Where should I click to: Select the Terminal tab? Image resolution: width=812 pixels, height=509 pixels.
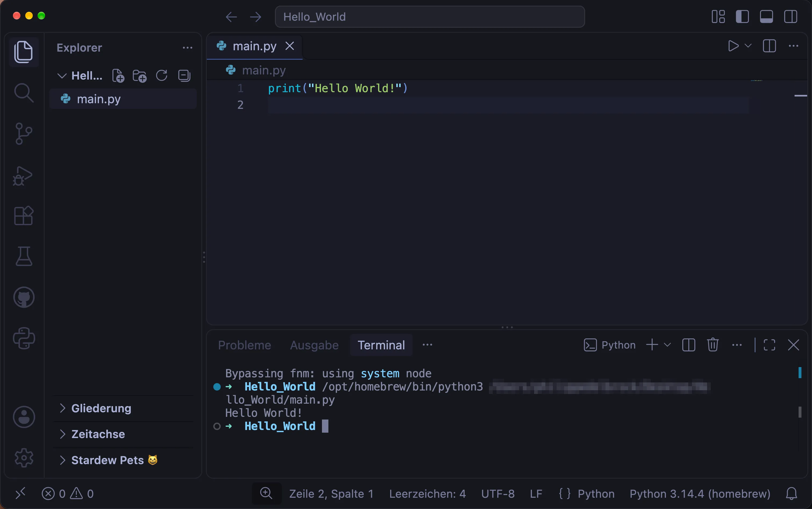(x=381, y=345)
